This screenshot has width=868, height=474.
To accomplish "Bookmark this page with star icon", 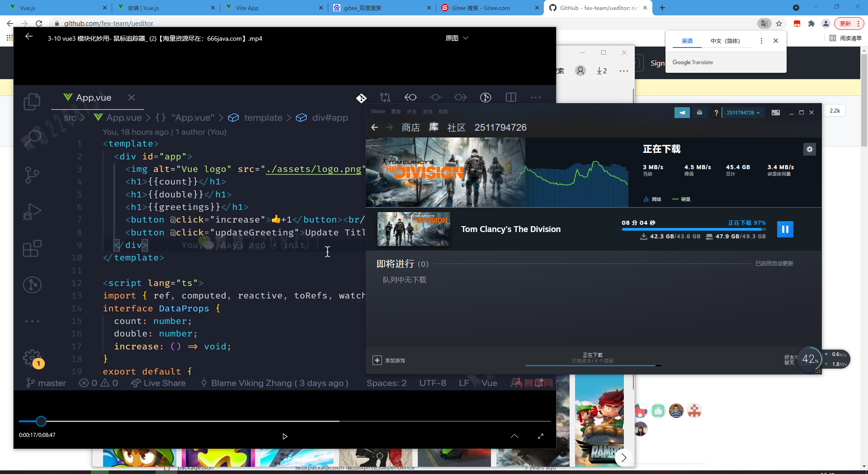I will pyautogui.click(x=779, y=24).
